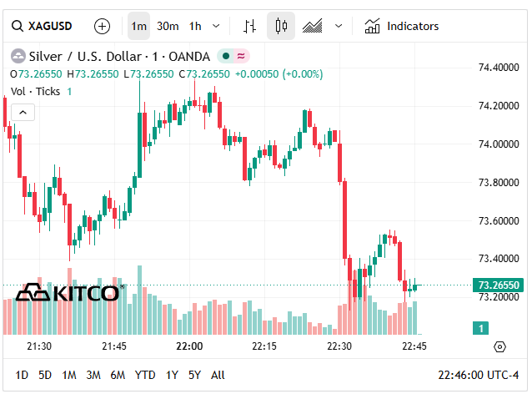Click the +0.00050 (+0.00%) change value
532x394 pixels.
point(279,74)
